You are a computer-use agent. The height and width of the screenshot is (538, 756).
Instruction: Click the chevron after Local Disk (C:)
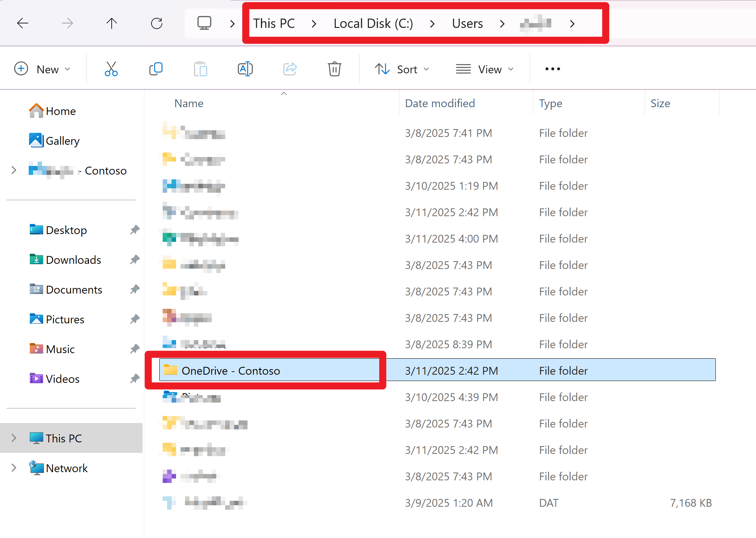click(432, 24)
